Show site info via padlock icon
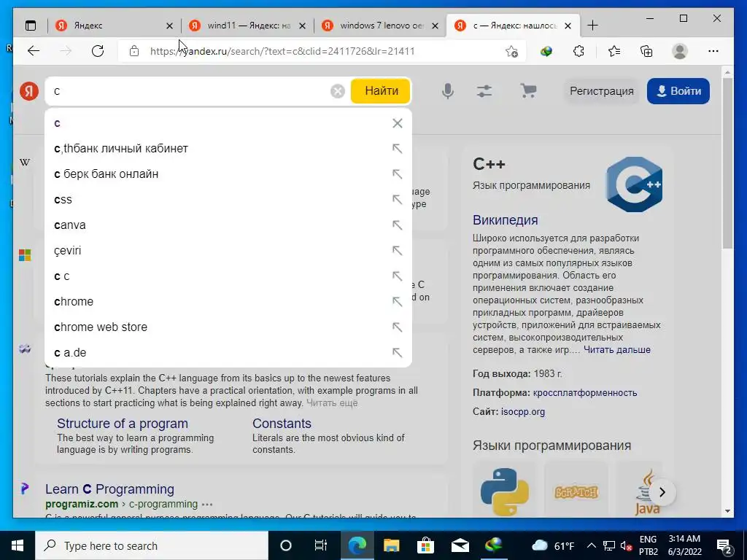Screen dimensions: 747x560 pyautogui.click(x=134, y=51)
